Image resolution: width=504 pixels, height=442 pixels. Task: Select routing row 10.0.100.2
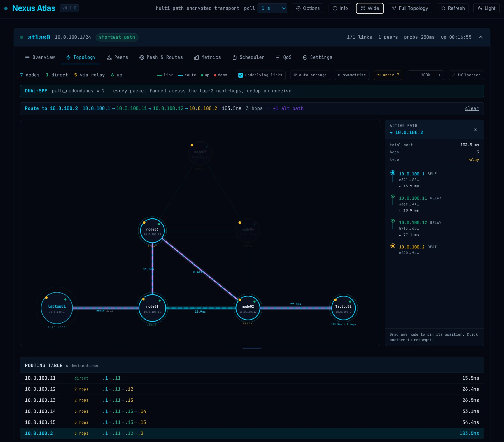[x=252, y=433]
